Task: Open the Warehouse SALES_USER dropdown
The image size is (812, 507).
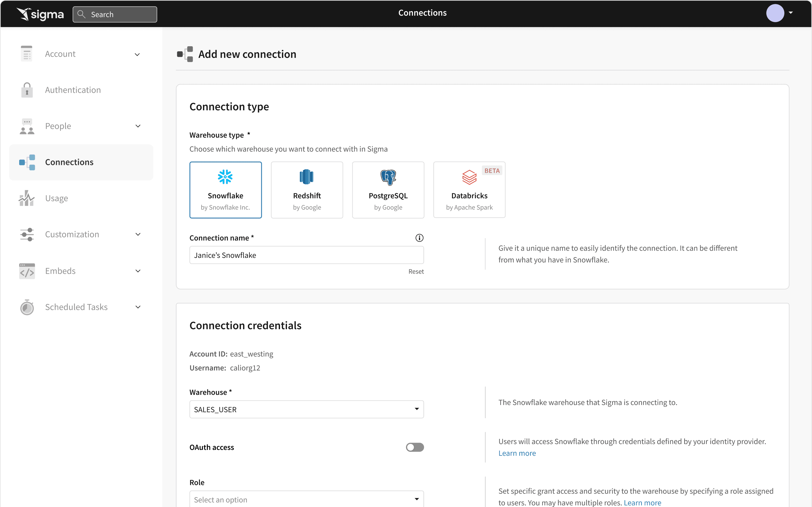Action: (306, 409)
